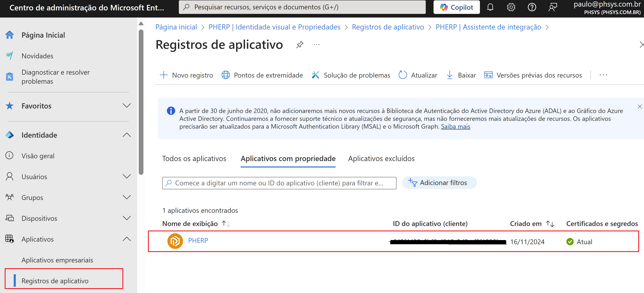The image size is (644, 293).
Task: Click the Página Inicial home icon
Action: pyautogui.click(x=10, y=35)
